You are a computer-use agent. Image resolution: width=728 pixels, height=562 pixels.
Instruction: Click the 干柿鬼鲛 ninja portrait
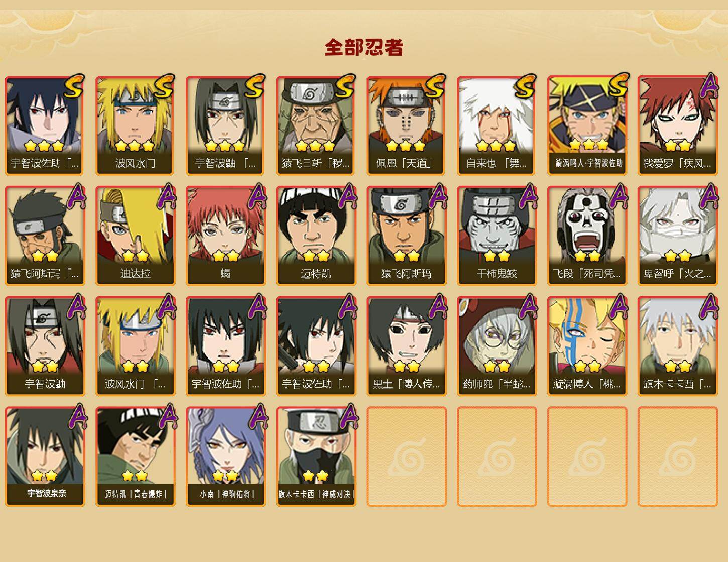tap(497, 236)
